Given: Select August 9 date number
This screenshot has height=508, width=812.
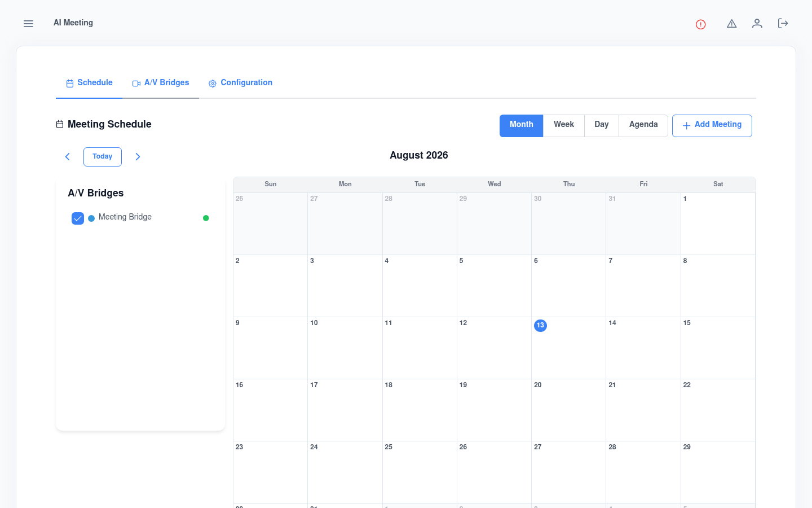Looking at the screenshot, I should tap(237, 323).
